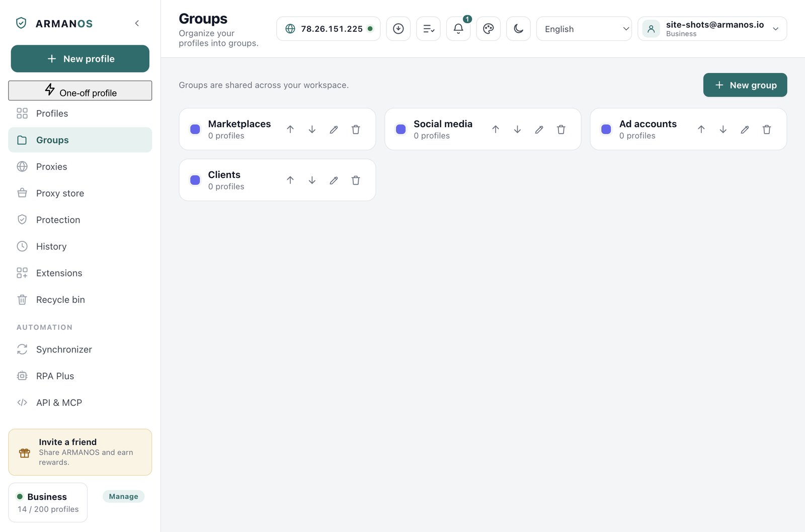Click the gift icon in invite banner
805x532 pixels.
click(25, 453)
